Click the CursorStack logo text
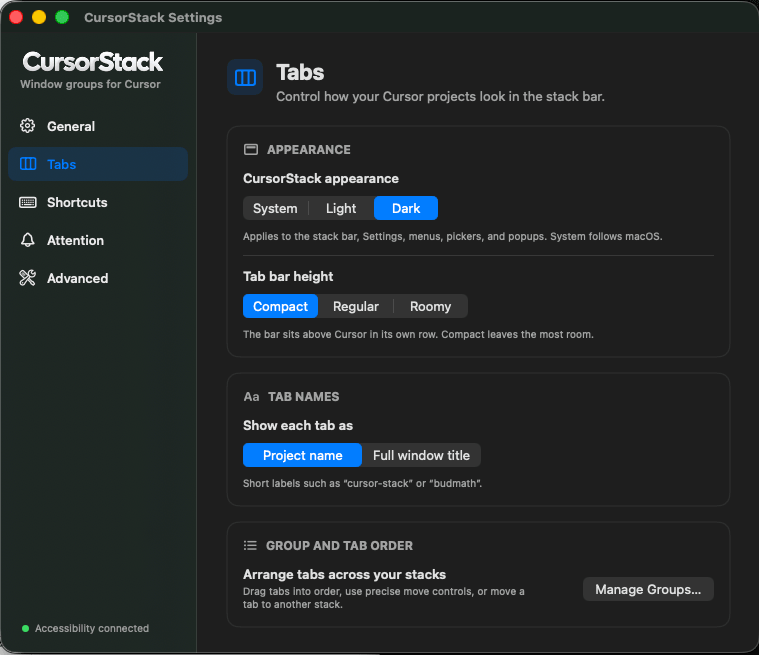 pos(92,62)
